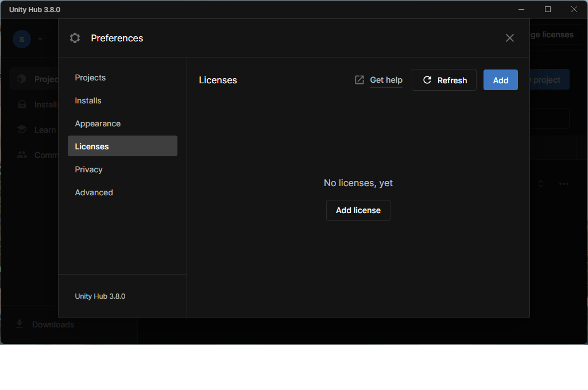Click the S account avatar circle

point(21,38)
